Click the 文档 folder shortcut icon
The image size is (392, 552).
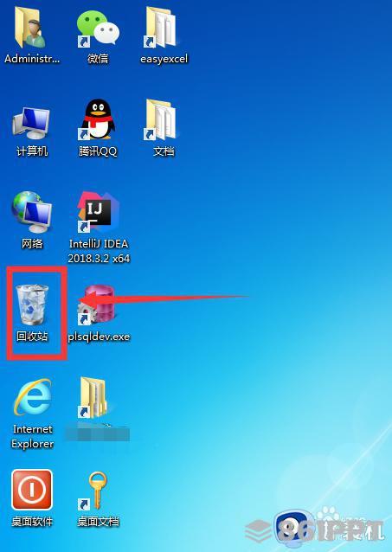[161, 119]
